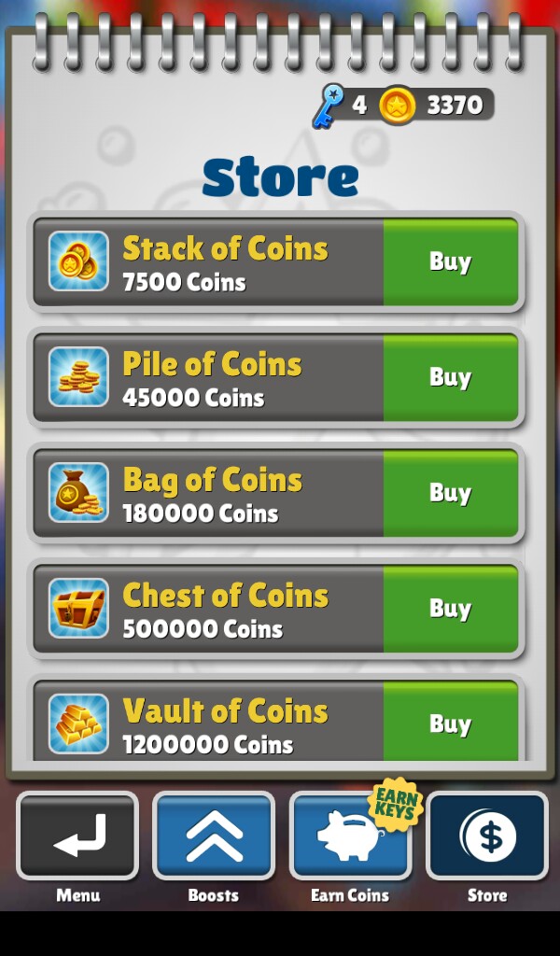The height and width of the screenshot is (956, 560).
Task: Click the Earn Keys badge
Action: tap(396, 803)
